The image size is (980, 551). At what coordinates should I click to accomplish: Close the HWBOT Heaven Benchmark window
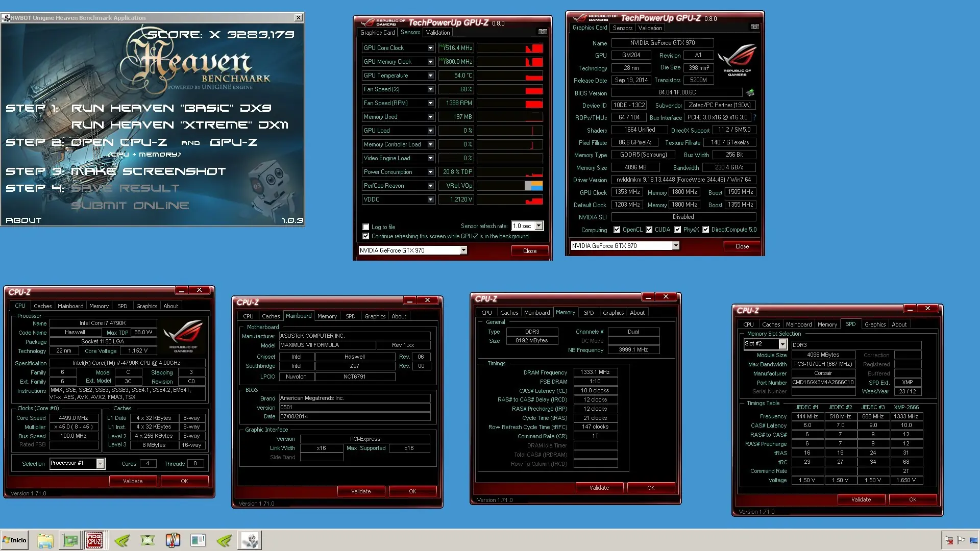pos(299,17)
